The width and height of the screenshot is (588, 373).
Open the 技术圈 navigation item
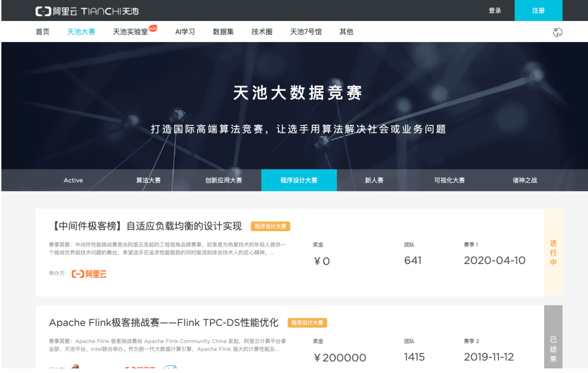click(x=262, y=32)
